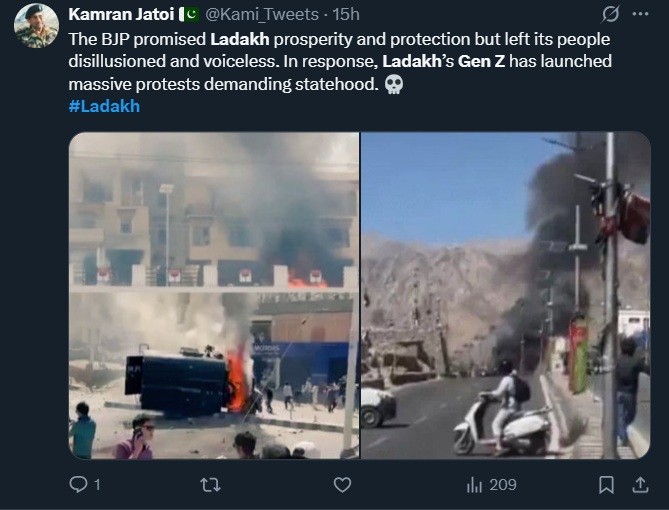669x510 pixels.
Task: Open the reply comment icon
Action: point(79,485)
